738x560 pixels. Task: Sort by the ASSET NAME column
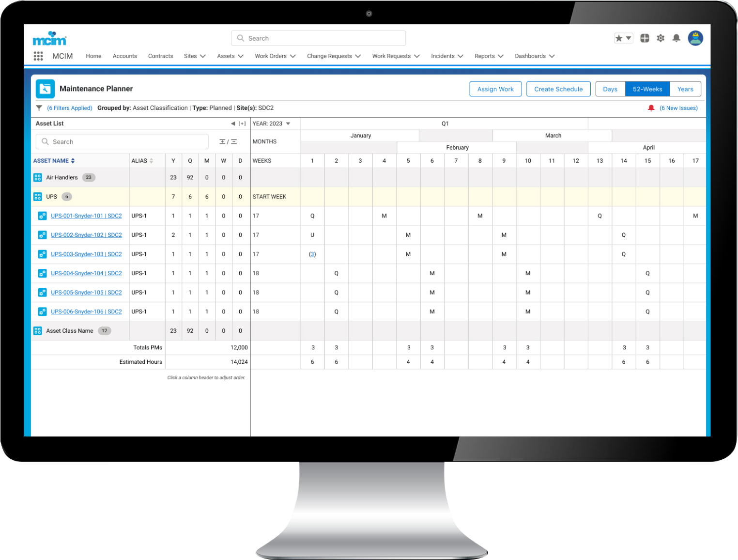(x=54, y=161)
